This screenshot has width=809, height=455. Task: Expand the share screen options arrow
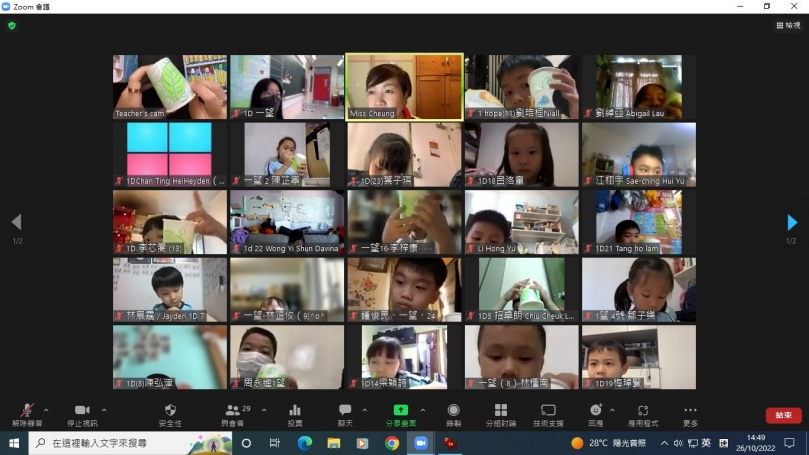(421, 409)
